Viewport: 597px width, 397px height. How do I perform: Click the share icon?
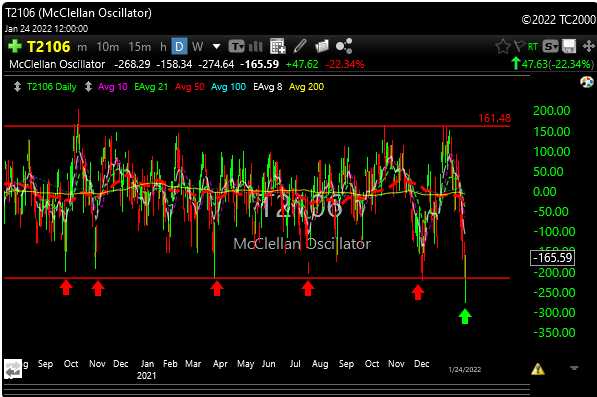tap(344, 46)
